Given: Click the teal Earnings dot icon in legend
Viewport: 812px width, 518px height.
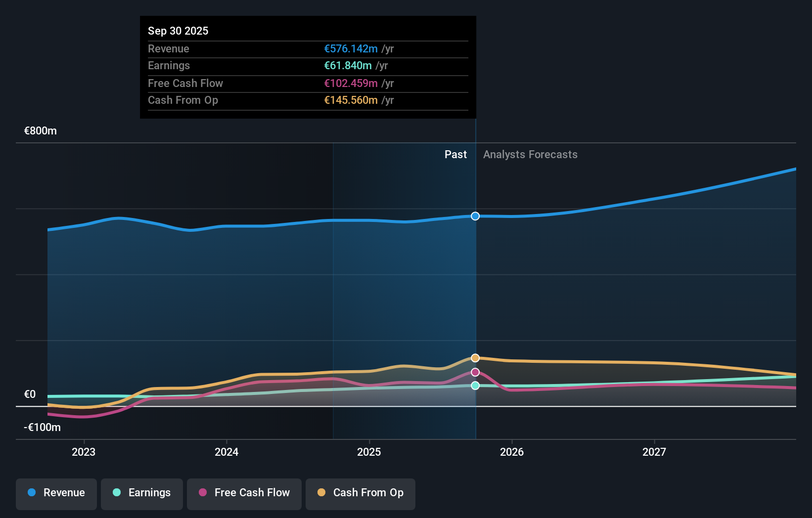Looking at the screenshot, I should point(117,493).
